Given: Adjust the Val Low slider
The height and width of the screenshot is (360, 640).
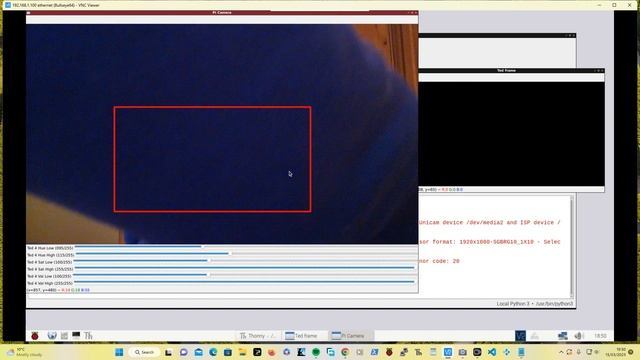Looking at the screenshot, I should (245, 275).
